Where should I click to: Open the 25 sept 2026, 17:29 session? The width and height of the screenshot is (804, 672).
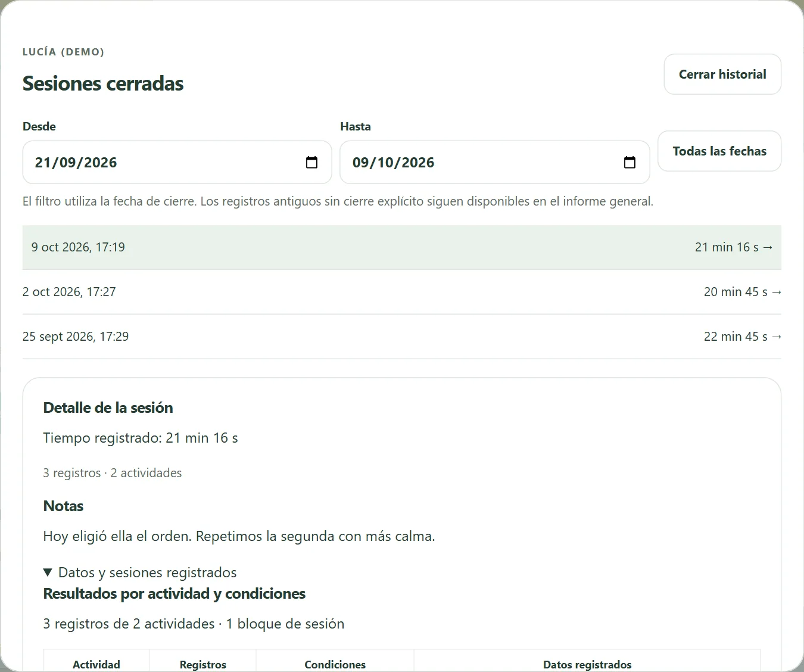[402, 337]
